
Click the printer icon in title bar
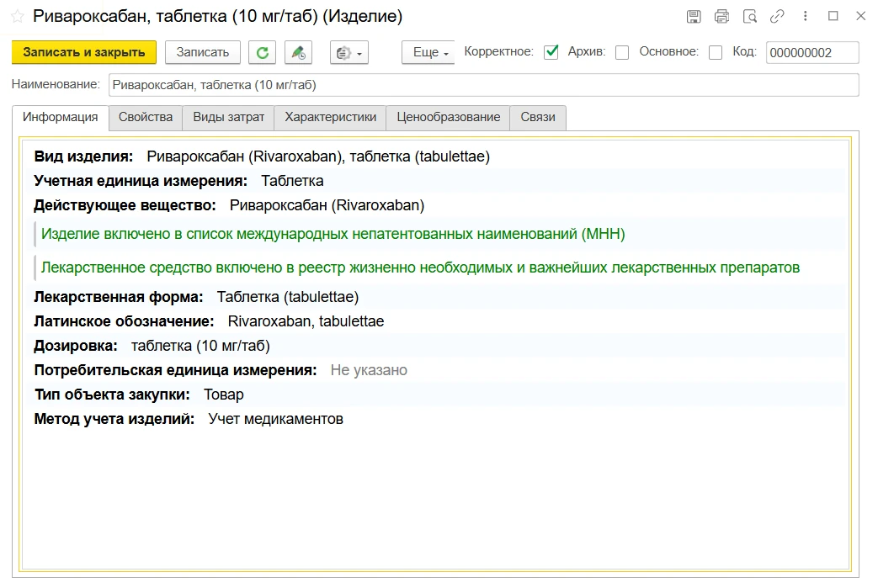(721, 17)
